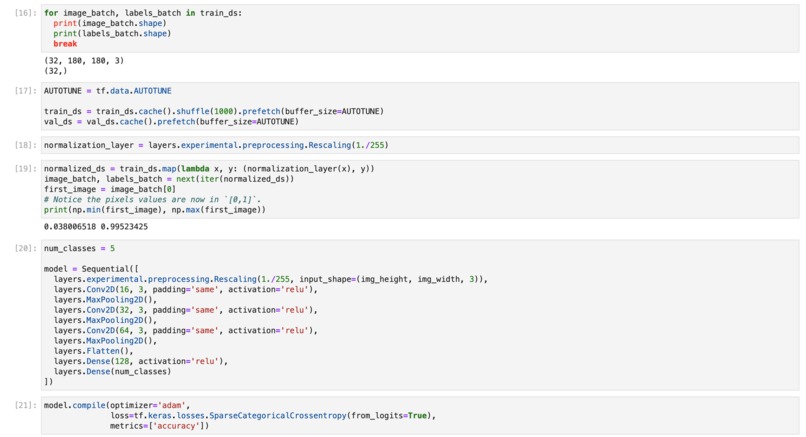This screenshot has width=806, height=437.
Task: Click the Conv2D(16, 3 ...) layer line
Action: 186,289
